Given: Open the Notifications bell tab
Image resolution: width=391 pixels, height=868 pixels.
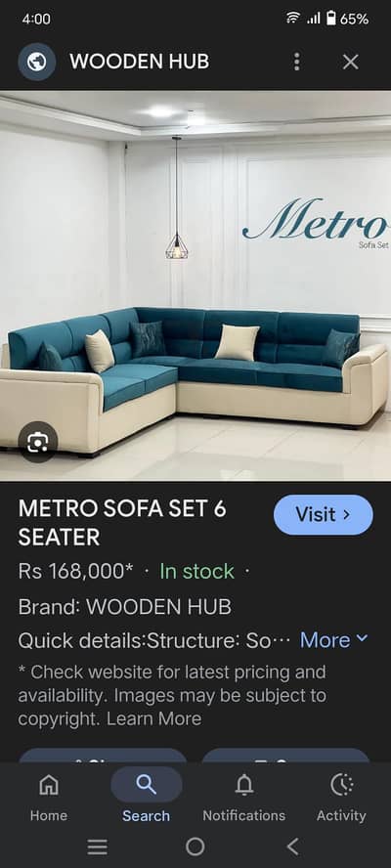Looking at the screenshot, I should point(243,798).
